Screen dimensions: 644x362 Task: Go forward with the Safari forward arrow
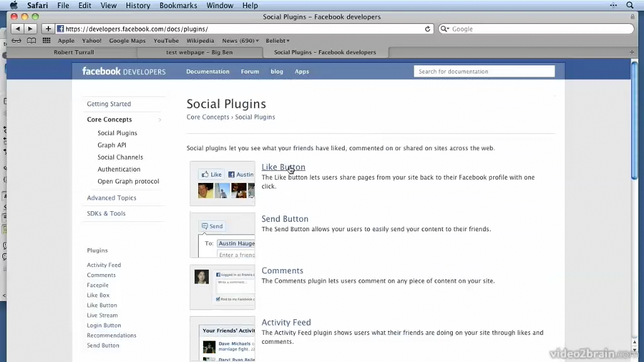[x=30, y=29]
